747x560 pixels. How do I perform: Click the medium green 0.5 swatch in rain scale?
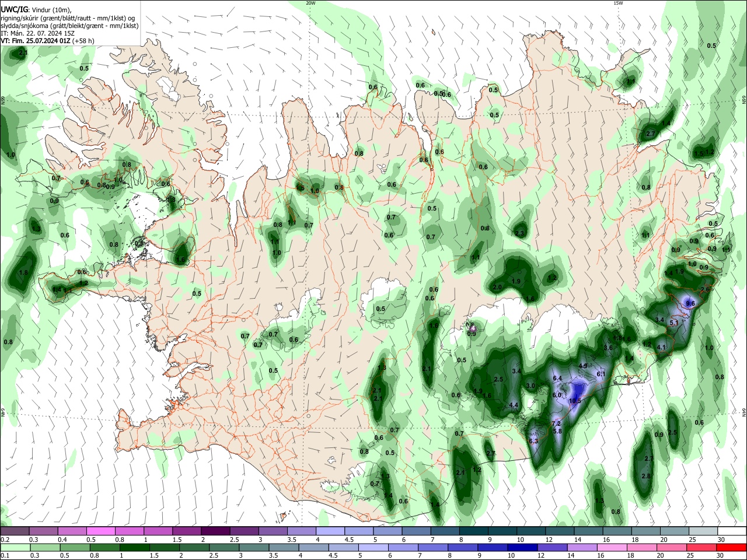coord(75,547)
